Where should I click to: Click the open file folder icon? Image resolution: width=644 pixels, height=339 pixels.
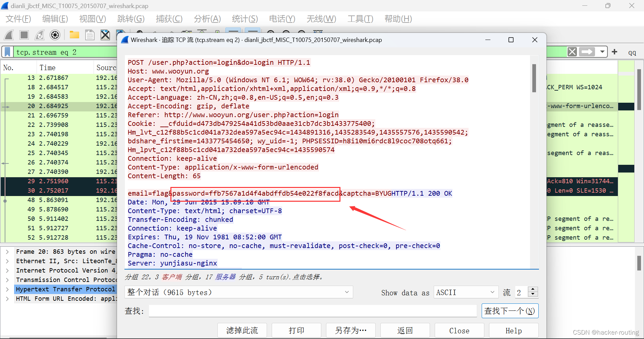(74, 35)
